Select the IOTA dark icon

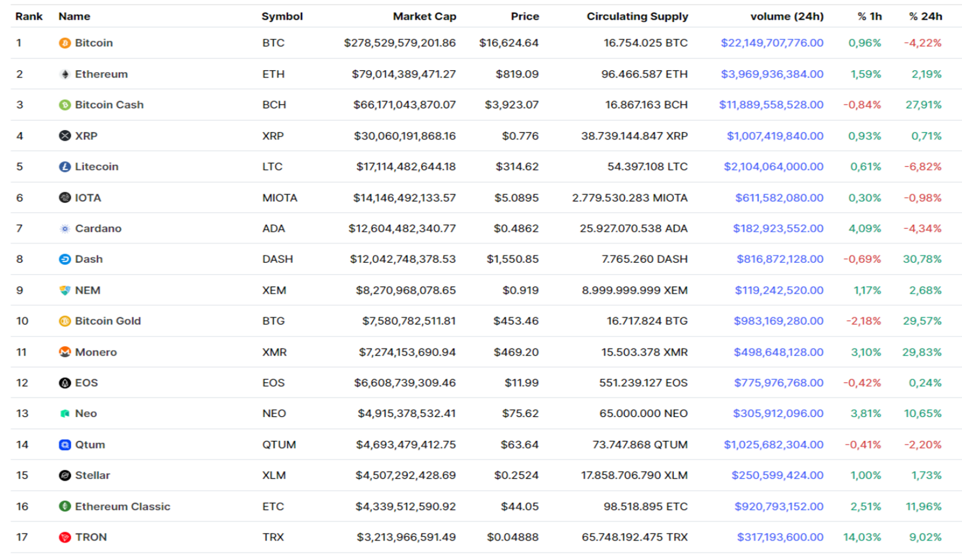64,197
